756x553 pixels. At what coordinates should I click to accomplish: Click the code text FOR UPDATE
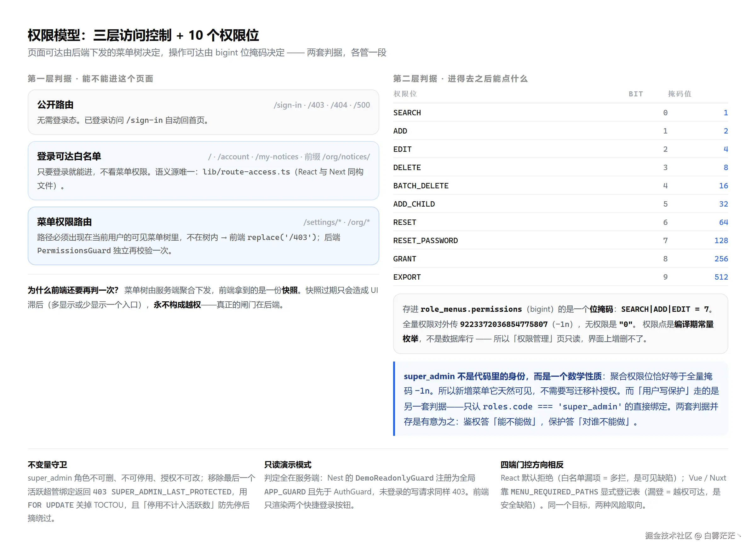tap(50, 505)
